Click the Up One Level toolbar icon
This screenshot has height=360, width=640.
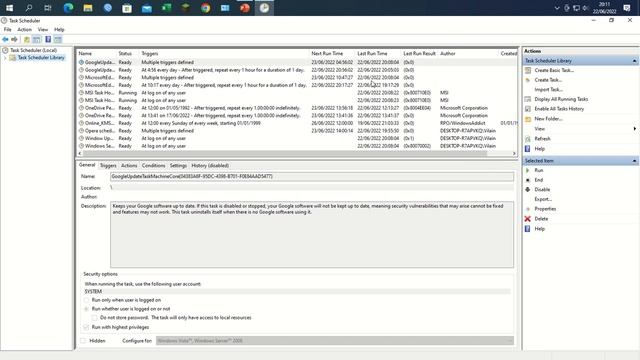(x=27, y=39)
